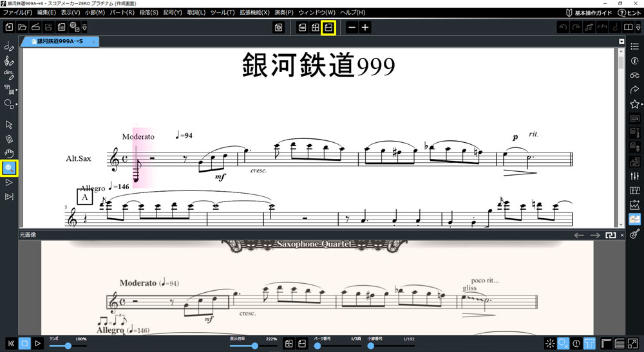Open the binoculars search icon

(634, 75)
